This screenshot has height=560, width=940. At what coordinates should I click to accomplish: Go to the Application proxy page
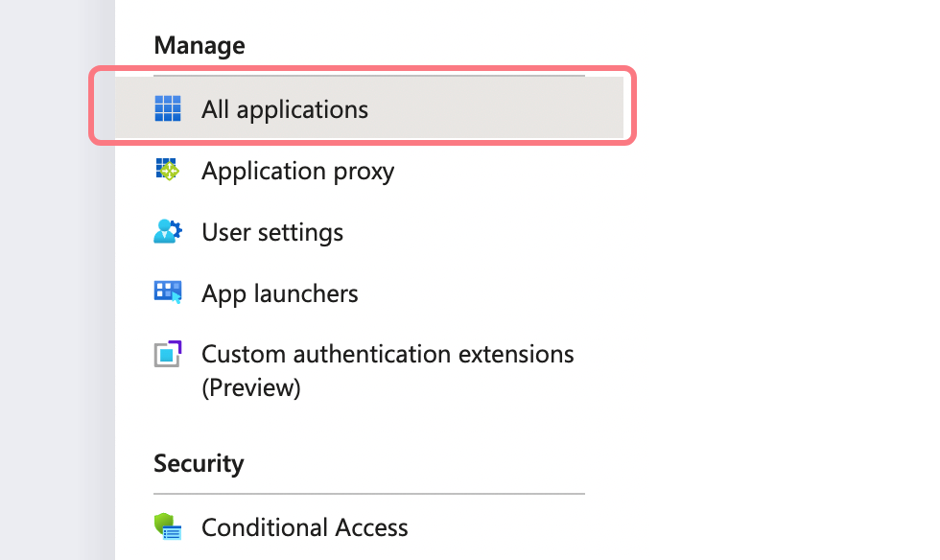(x=297, y=171)
